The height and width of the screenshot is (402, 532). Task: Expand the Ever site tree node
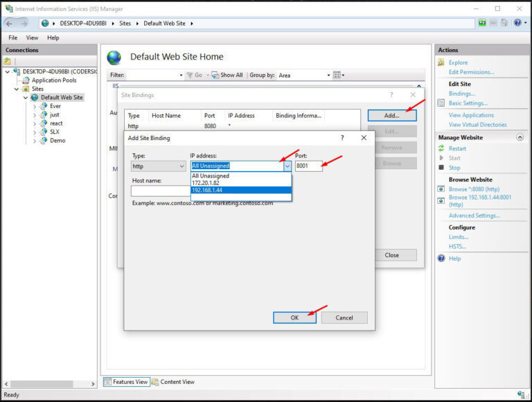35,107
